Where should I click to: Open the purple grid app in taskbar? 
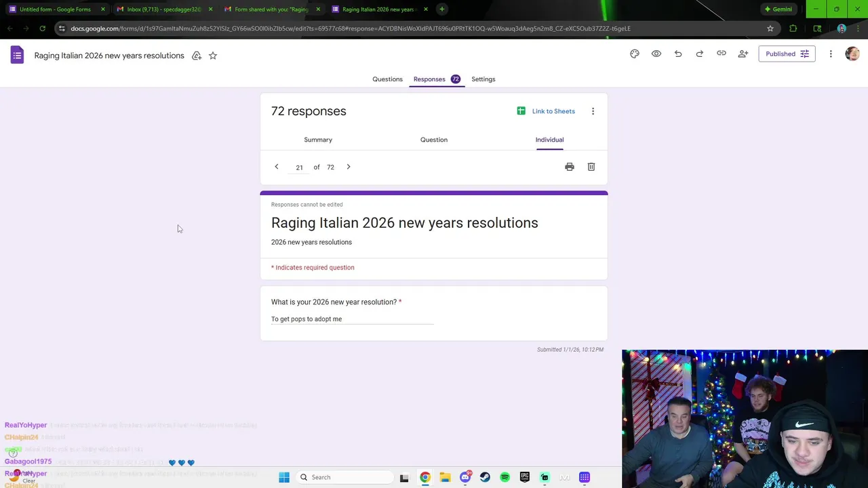click(x=585, y=477)
